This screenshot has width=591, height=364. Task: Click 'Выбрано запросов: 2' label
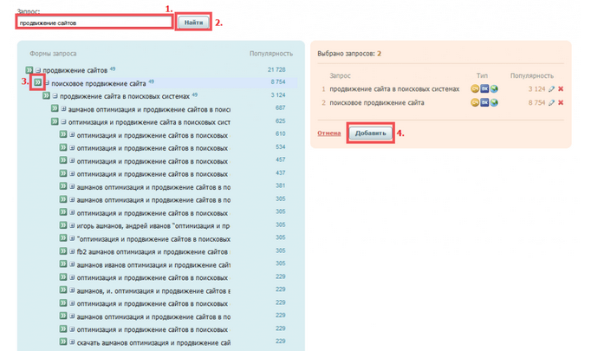tap(349, 54)
